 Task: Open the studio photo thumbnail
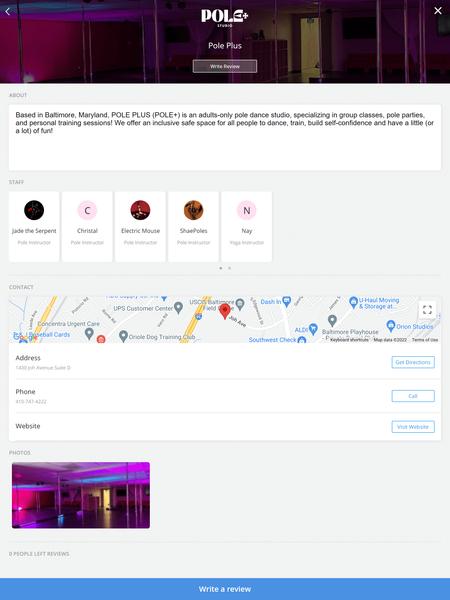pos(81,495)
